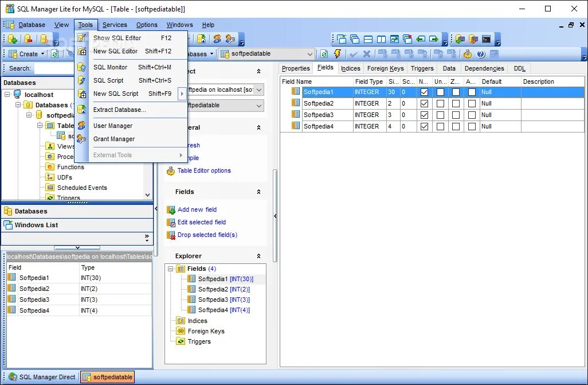This screenshot has height=385, width=588.
Task: Click the Table Editor options joystick toolbar icon
Action: pos(468,54)
